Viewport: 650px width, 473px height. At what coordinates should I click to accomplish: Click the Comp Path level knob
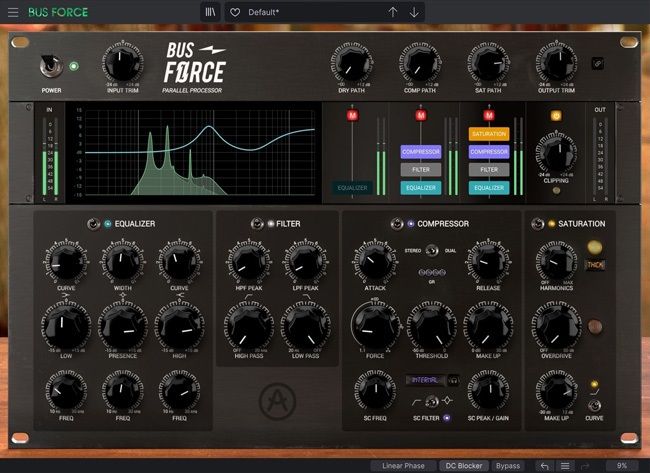click(420, 63)
